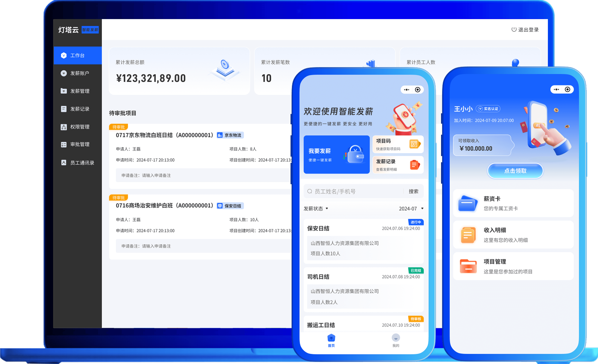Tap the 实名认证 badge beside 王小小
Screen dimensions: 598x364
click(x=488, y=109)
